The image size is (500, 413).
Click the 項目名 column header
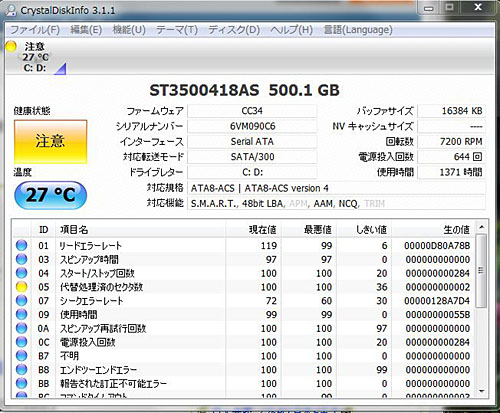click(141, 230)
